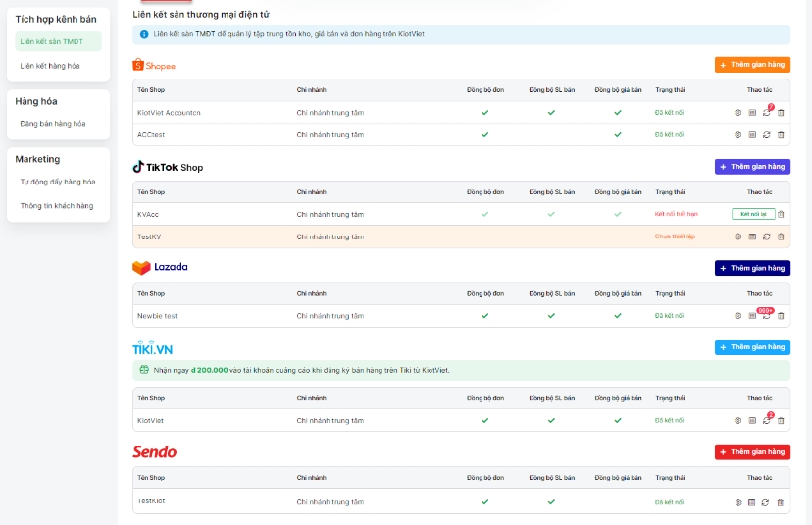Add a Tiki shop with Thêm gian hàng
This screenshot has width=812, height=525.
coord(752,347)
